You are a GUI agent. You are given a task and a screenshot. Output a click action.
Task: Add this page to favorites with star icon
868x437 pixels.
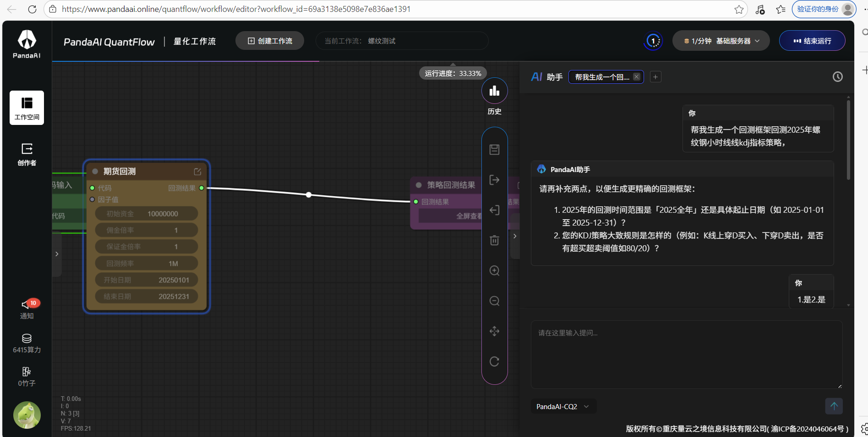(x=739, y=9)
